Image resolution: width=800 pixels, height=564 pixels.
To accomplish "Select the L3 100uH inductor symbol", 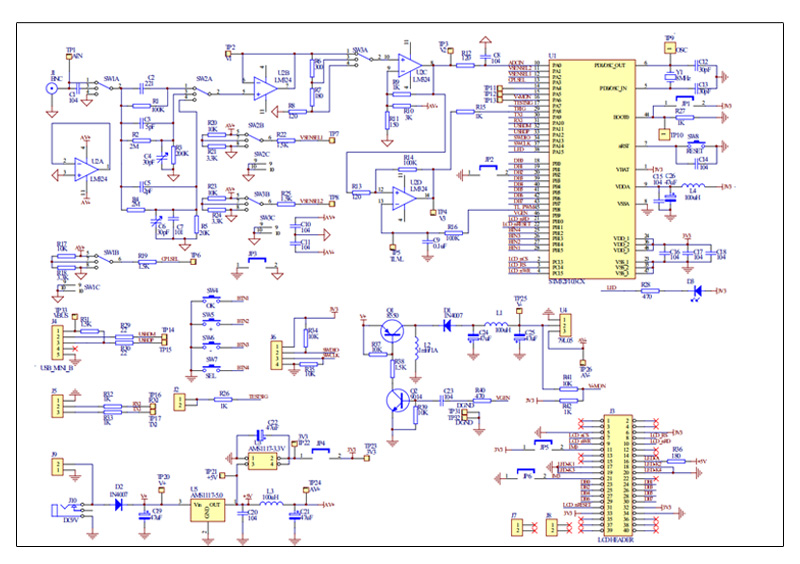I will click(x=271, y=503).
